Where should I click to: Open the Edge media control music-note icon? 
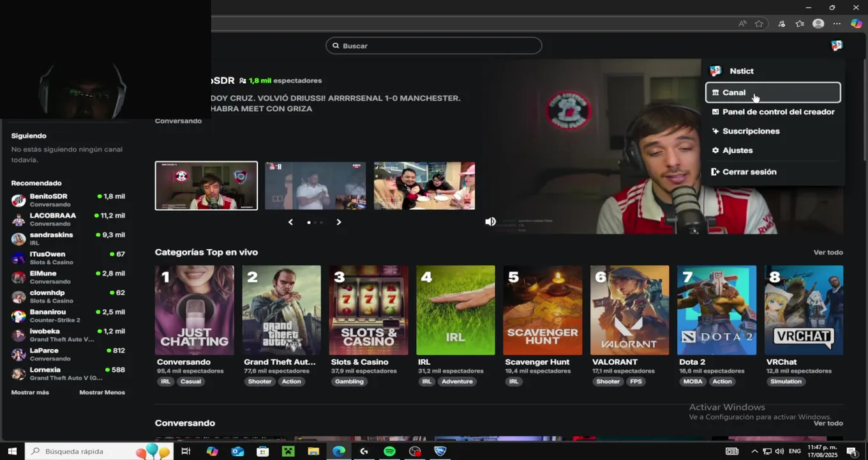click(x=781, y=24)
